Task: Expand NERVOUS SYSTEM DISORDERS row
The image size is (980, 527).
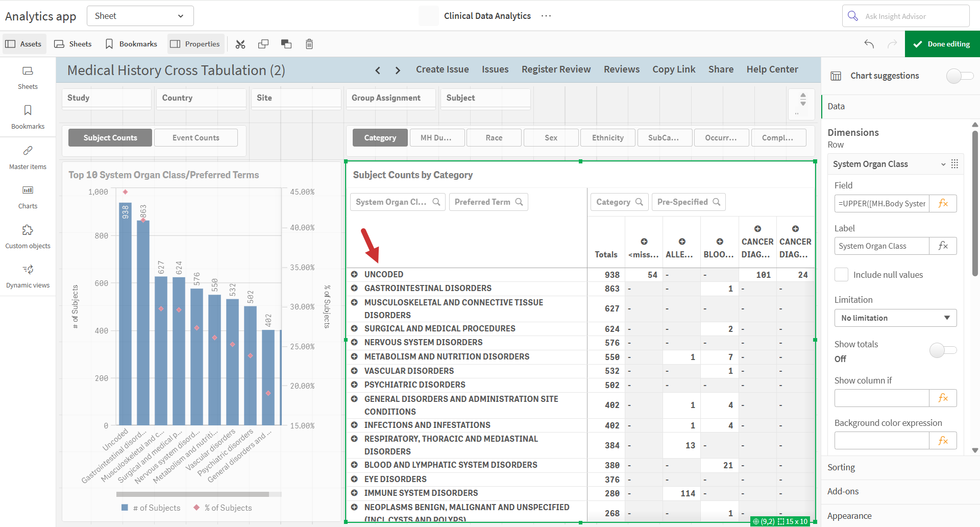Action: tap(354, 342)
